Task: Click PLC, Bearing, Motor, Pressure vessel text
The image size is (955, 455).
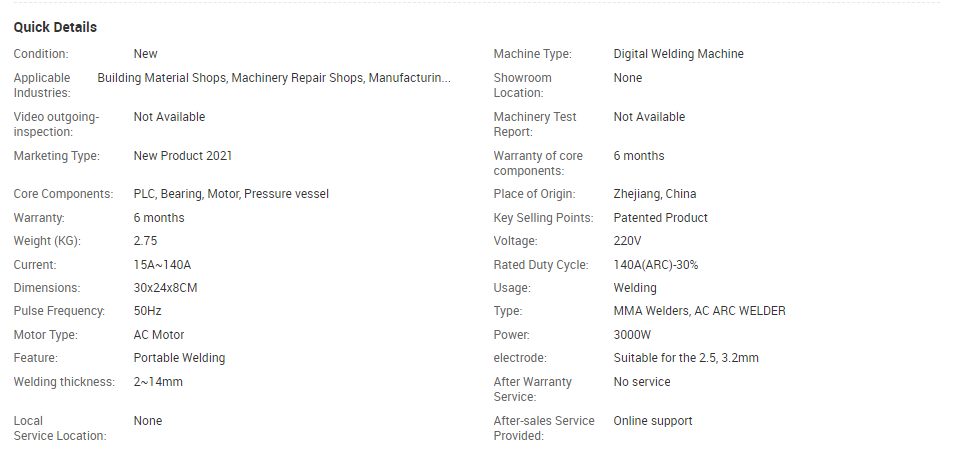Action: click(x=231, y=194)
